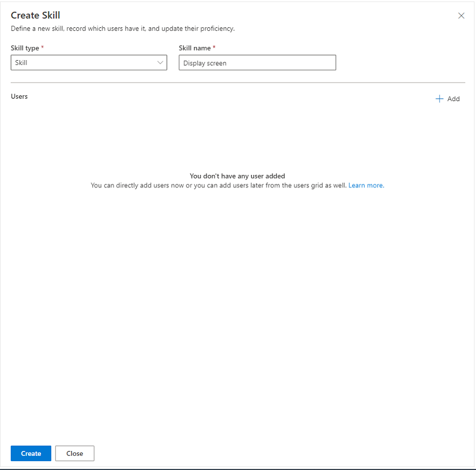The height and width of the screenshot is (470, 476).
Task: Click the Create Skill dialog title
Action: click(35, 15)
